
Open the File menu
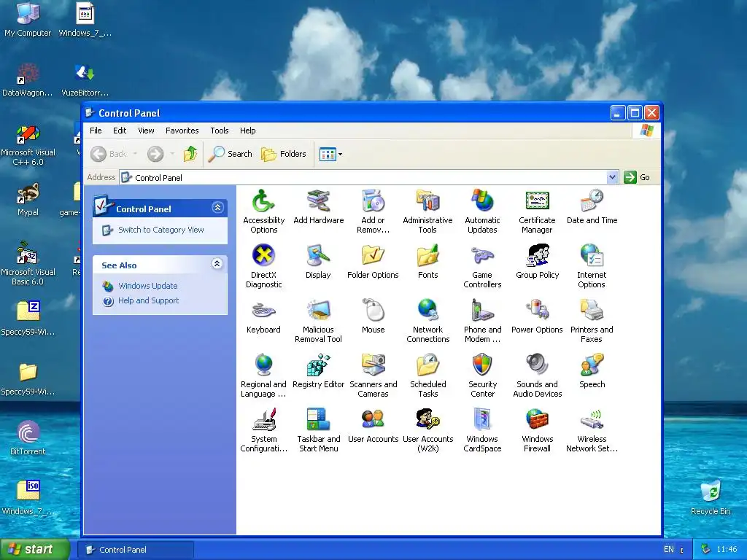click(96, 131)
